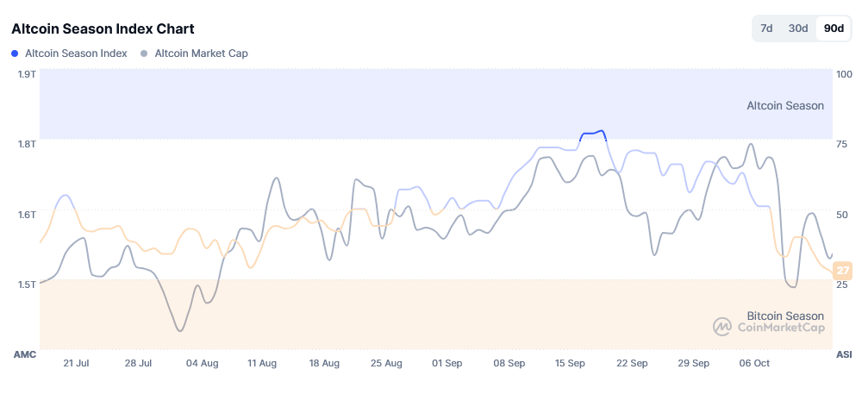Viewport: 868px width, 413px height.
Task: Select the 21 Jul date marker
Action: [x=77, y=364]
